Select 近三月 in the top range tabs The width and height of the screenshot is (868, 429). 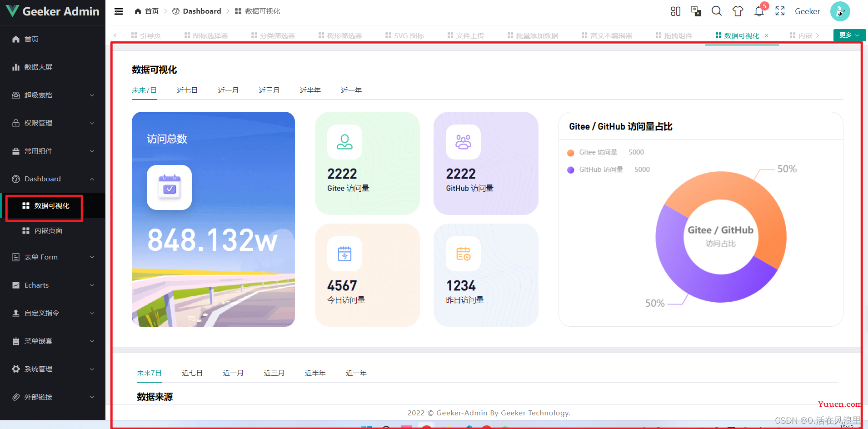click(269, 90)
